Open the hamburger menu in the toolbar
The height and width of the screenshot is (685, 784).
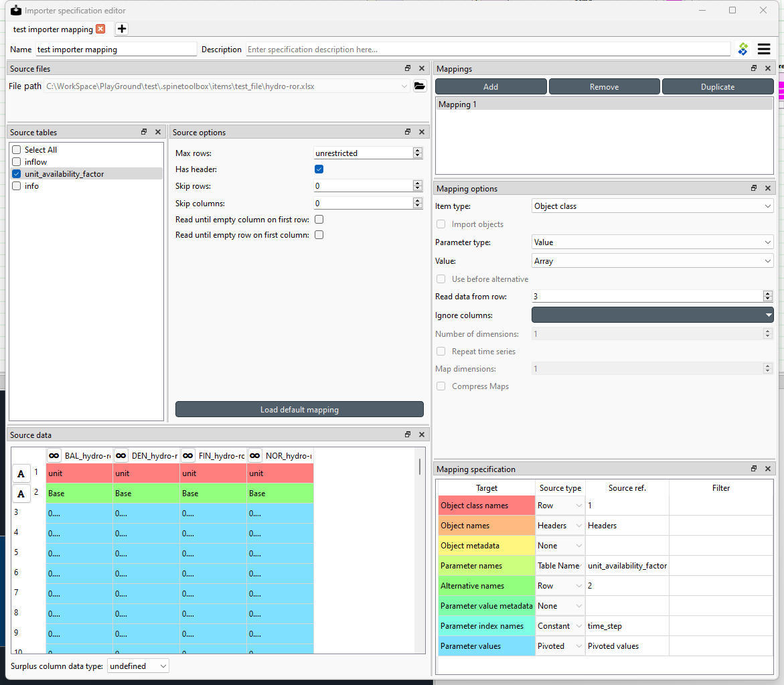coord(763,49)
